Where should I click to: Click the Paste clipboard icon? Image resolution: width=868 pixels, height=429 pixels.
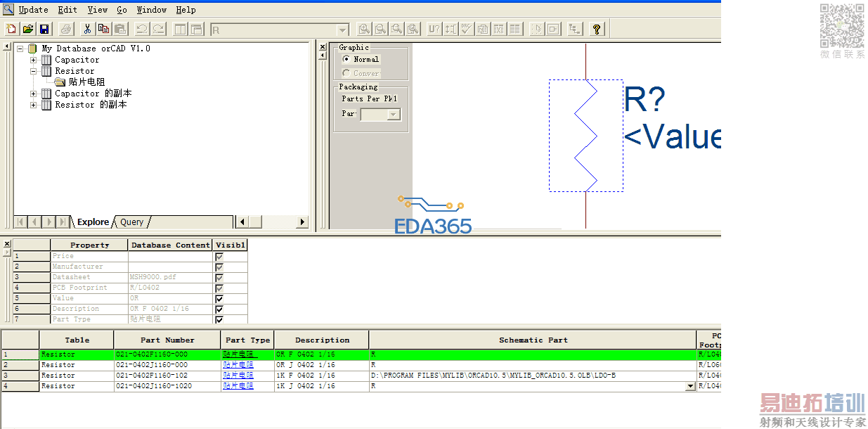point(120,29)
